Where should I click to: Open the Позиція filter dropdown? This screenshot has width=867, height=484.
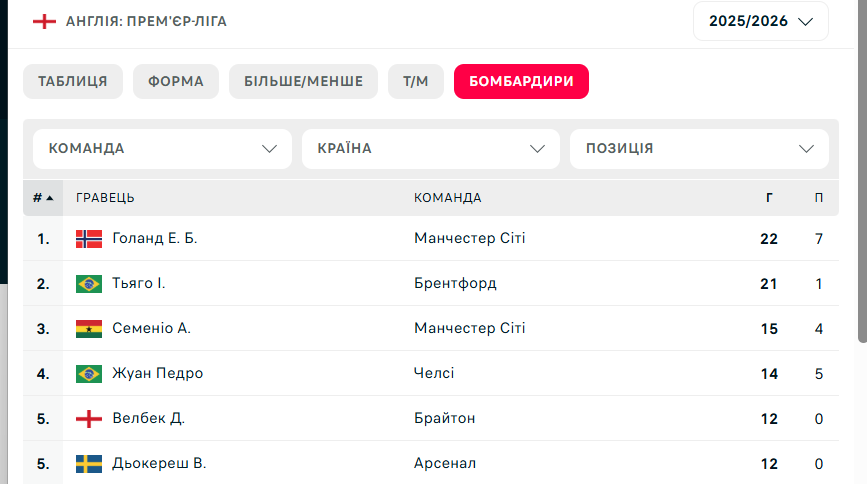[699, 149]
